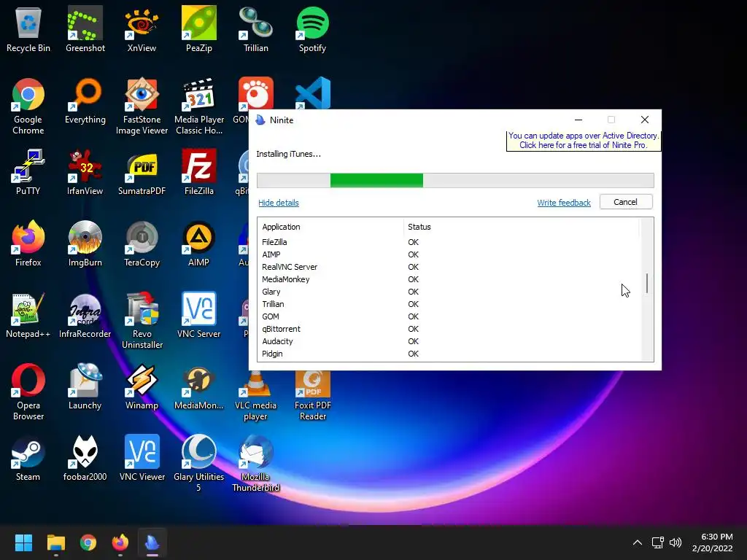Click the Mozilla Thunderbird desktop icon
The width and height of the screenshot is (747, 560).
(256, 464)
